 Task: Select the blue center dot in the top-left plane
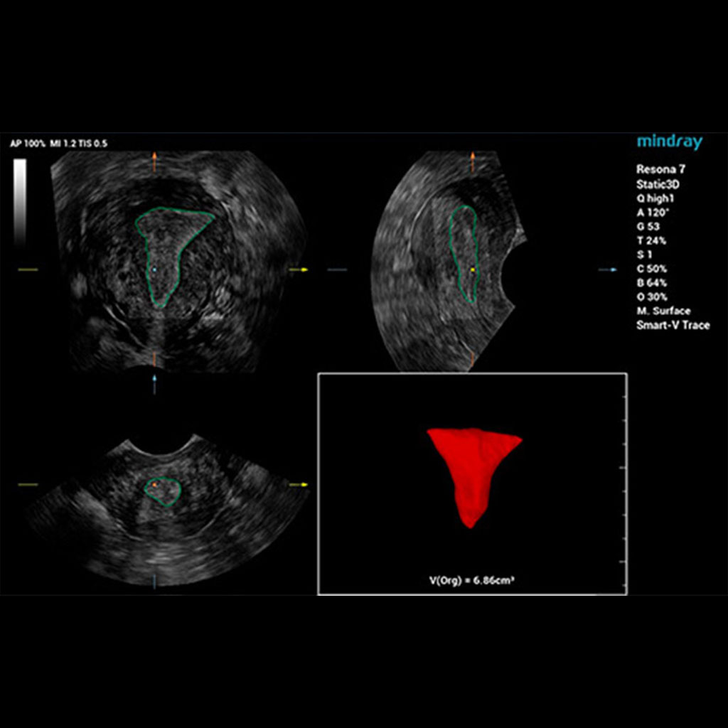154,270
